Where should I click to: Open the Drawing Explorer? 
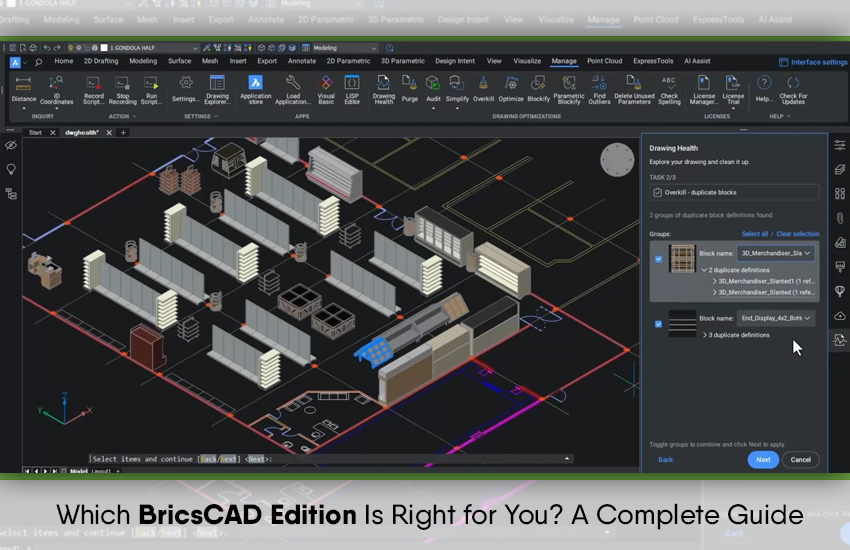pos(217,90)
